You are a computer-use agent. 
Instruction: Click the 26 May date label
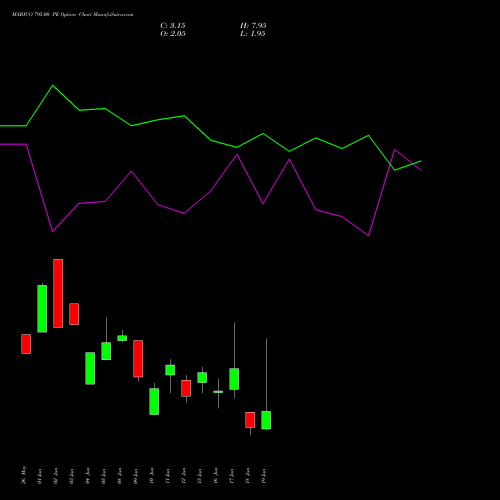click(x=24, y=475)
